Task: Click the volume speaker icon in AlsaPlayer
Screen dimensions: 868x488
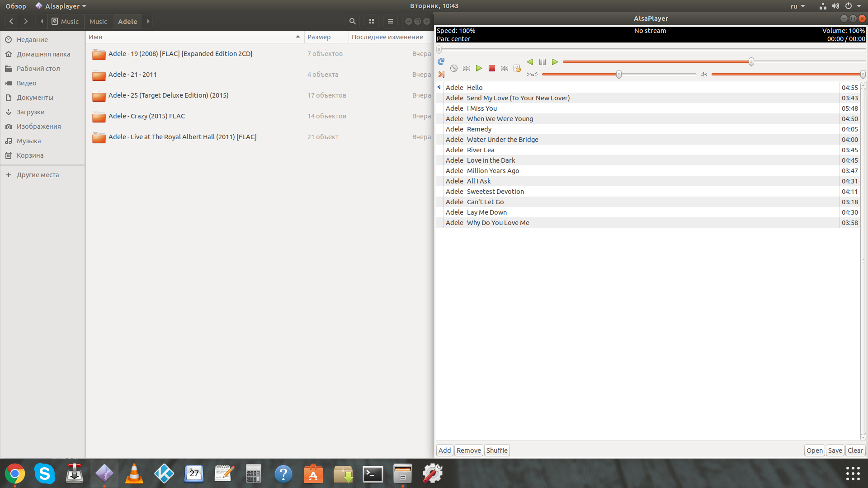Action: (704, 74)
